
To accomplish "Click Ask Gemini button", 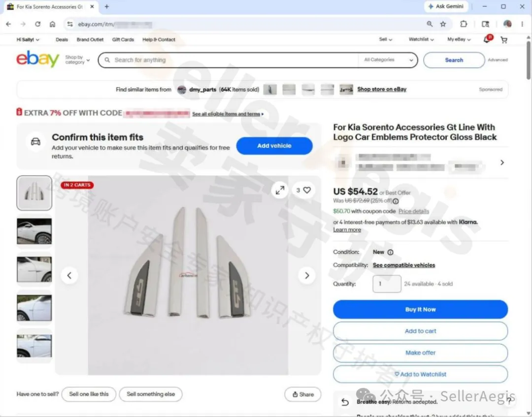I will (446, 6).
